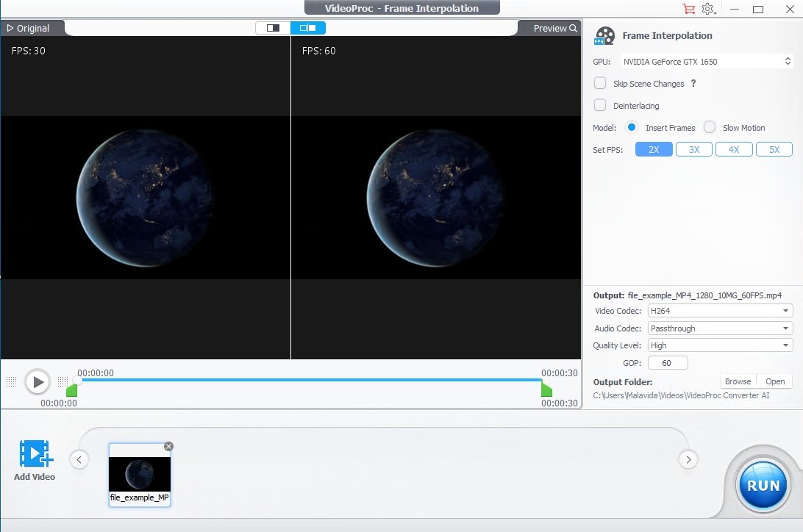Select the single-pane preview layout icon
The width and height of the screenshot is (803, 532).
274,28
